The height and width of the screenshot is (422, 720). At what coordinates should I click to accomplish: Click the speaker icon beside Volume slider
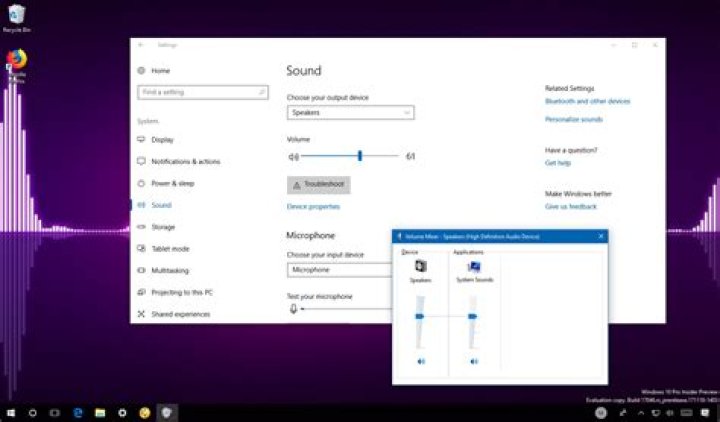point(293,157)
